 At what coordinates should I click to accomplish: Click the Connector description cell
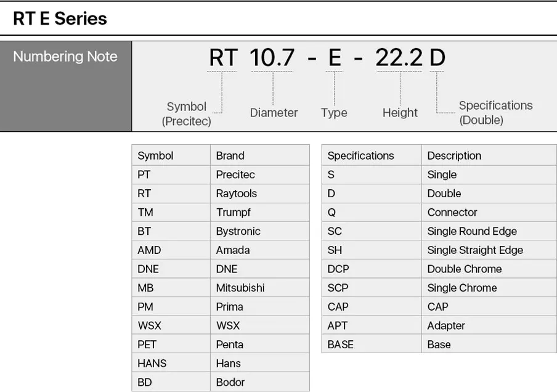click(x=489, y=212)
